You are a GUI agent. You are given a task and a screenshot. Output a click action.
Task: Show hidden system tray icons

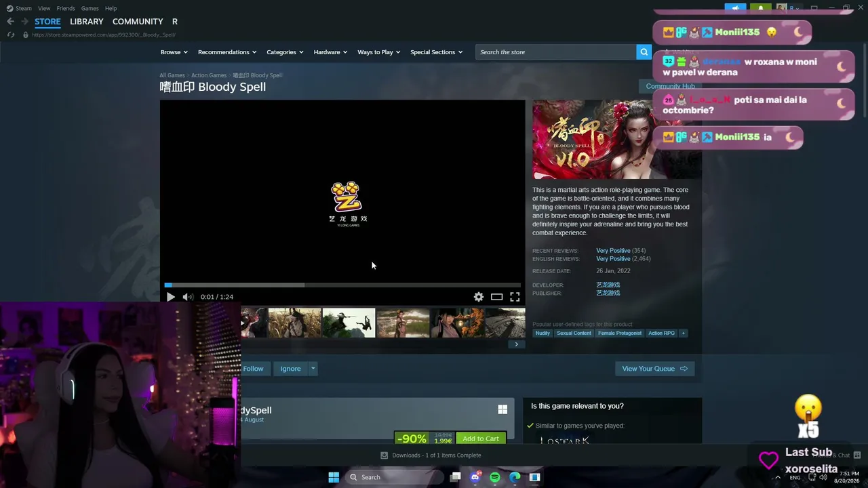(778, 477)
